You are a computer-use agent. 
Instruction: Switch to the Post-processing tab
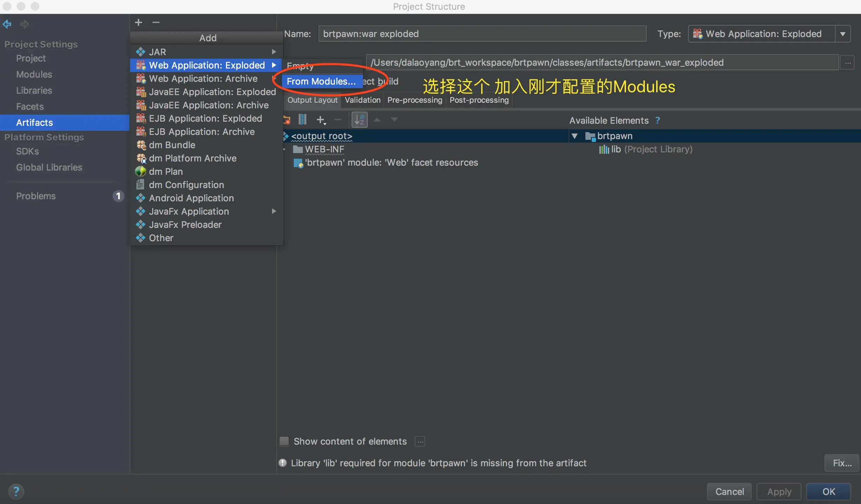tap(479, 100)
